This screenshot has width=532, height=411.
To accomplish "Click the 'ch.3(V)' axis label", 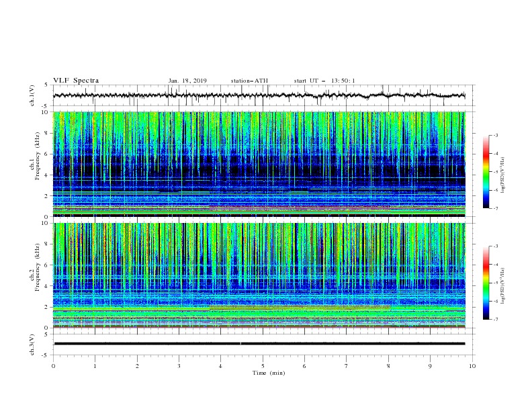I will tap(32, 345).
